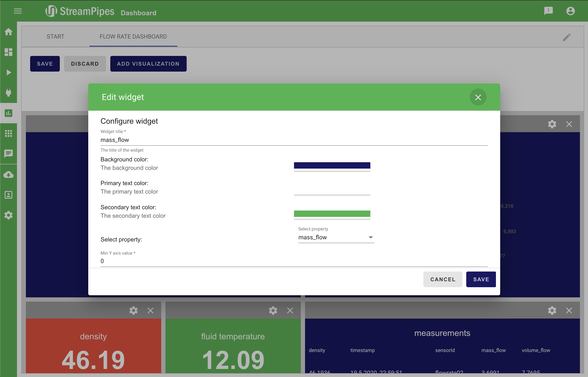Click the ADD VISUALIZATION button
Screen dimensions: 588x377
(x=148, y=64)
